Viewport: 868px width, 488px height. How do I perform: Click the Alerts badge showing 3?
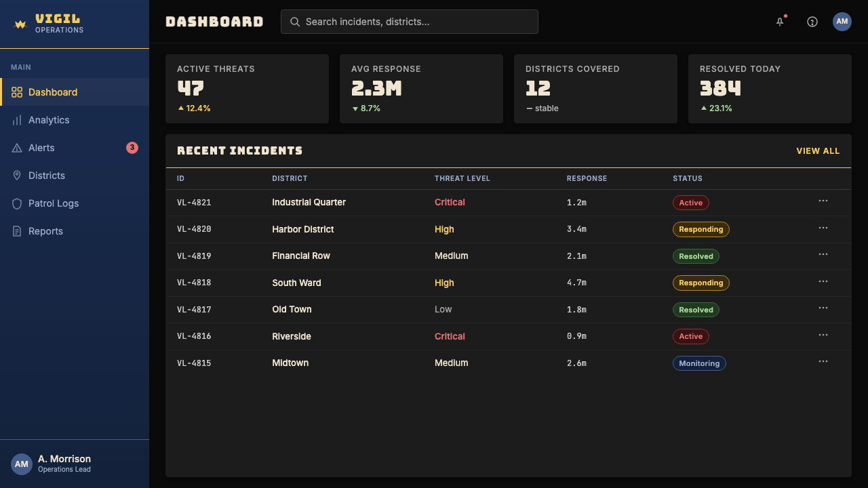click(x=132, y=148)
